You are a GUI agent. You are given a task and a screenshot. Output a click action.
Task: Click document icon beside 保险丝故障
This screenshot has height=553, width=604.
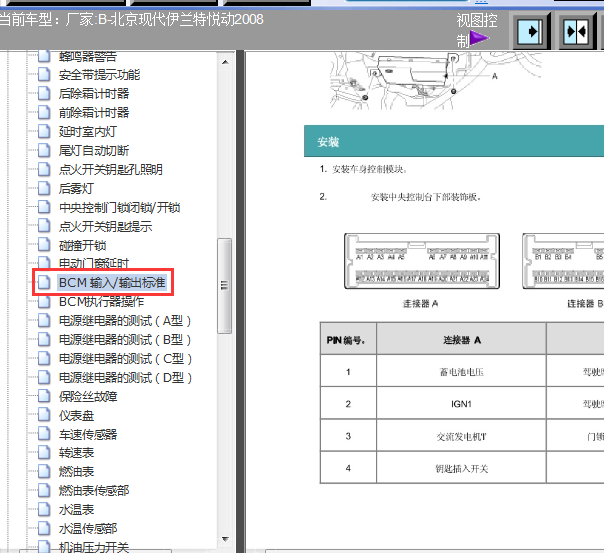(44, 396)
